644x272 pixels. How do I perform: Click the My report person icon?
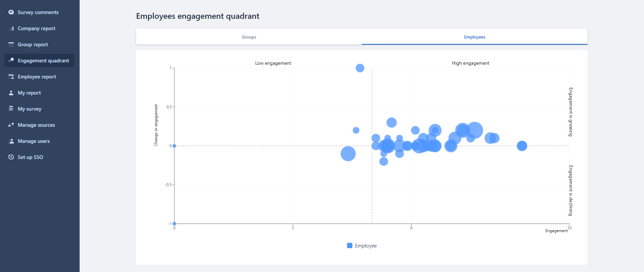click(x=11, y=93)
